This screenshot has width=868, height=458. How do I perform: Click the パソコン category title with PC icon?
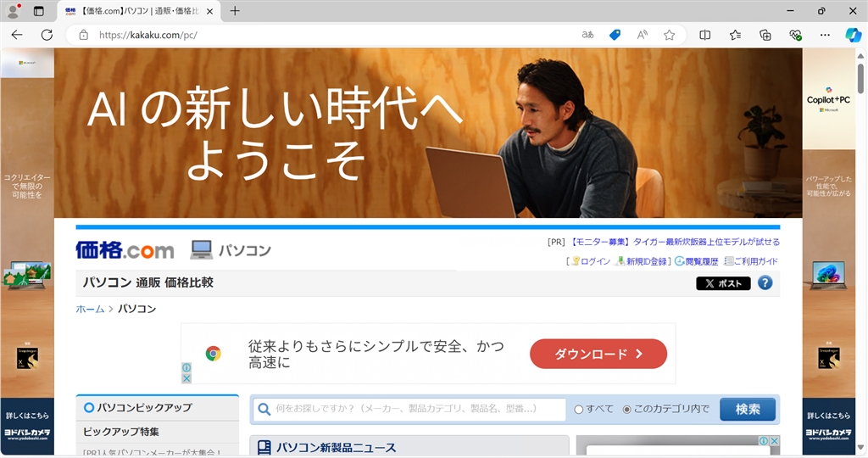point(231,250)
